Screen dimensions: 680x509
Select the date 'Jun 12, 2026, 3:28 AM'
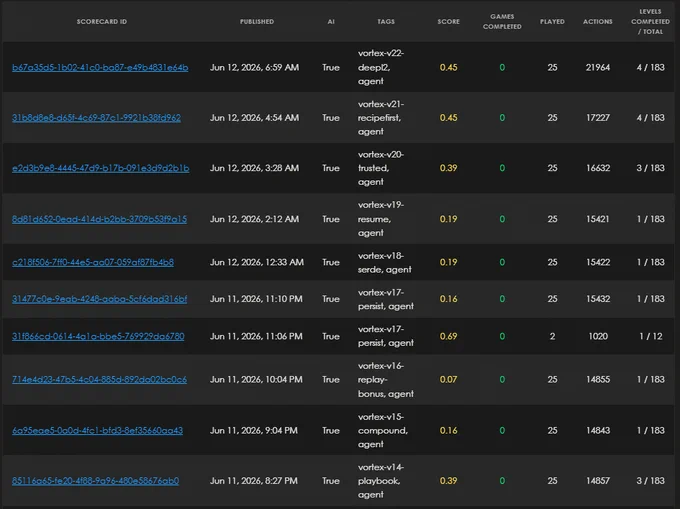pyautogui.click(x=254, y=168)
